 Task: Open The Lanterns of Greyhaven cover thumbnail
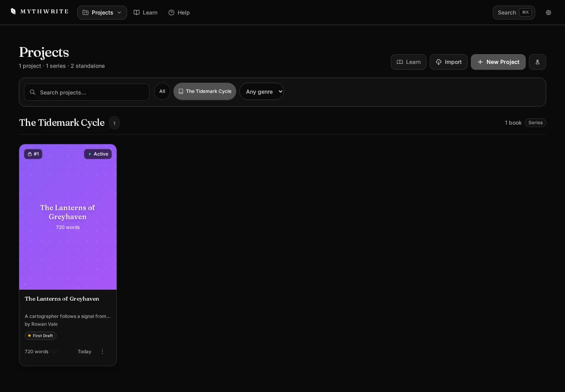coord(68,217)
